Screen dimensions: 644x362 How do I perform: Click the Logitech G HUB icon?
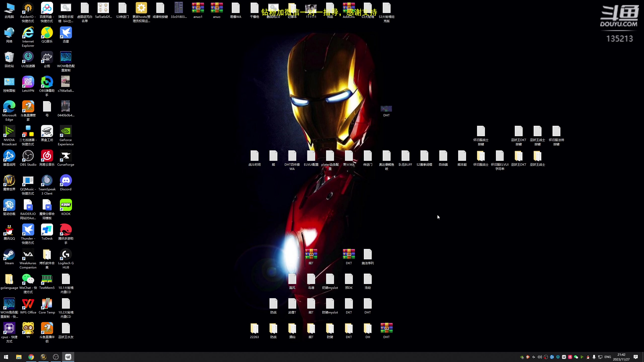(66, 259)
